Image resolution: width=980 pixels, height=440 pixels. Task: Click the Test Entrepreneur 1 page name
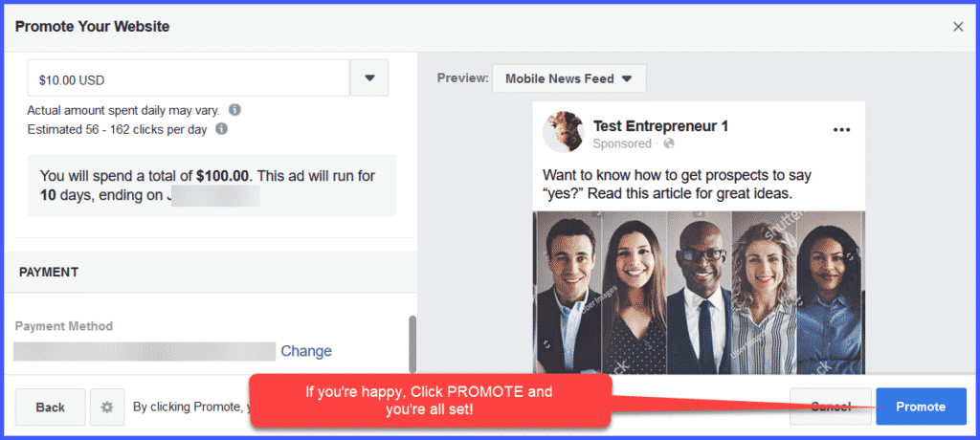click(660, 126)
